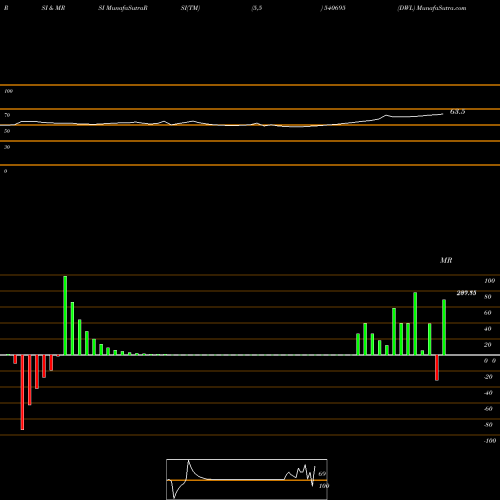Image resolution: width=500 pixels, height=500 pixels.
Task: Click the '-100' label on the MR scale
Action: [490, 441]
